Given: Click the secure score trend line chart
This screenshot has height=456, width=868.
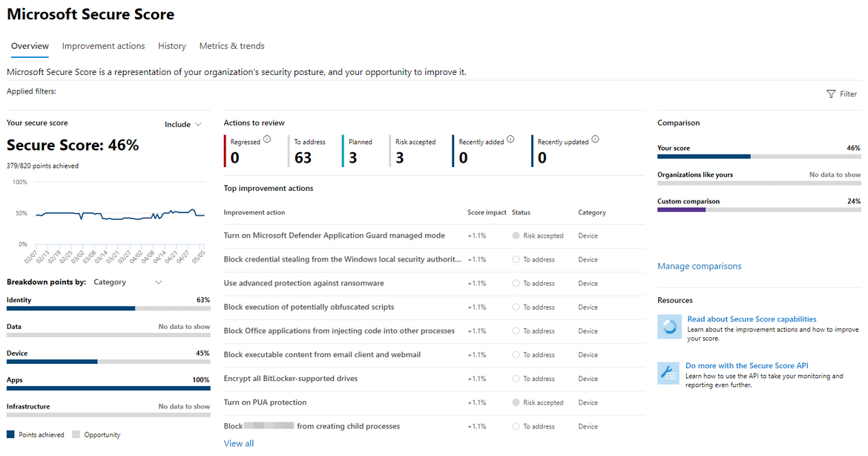Looking at the screenshot, I should pos(120,214).
